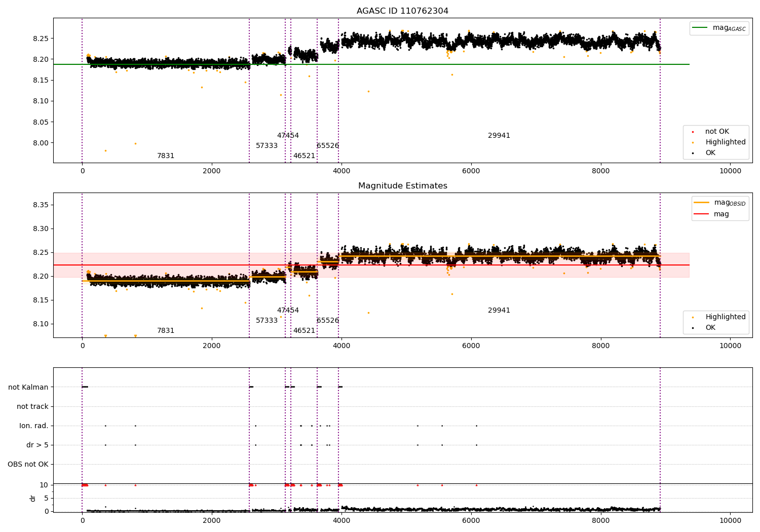Click label 65526 in the Magnitude Estimates plot
Viewport: 760px width, 532px height.
pos(328,321)
